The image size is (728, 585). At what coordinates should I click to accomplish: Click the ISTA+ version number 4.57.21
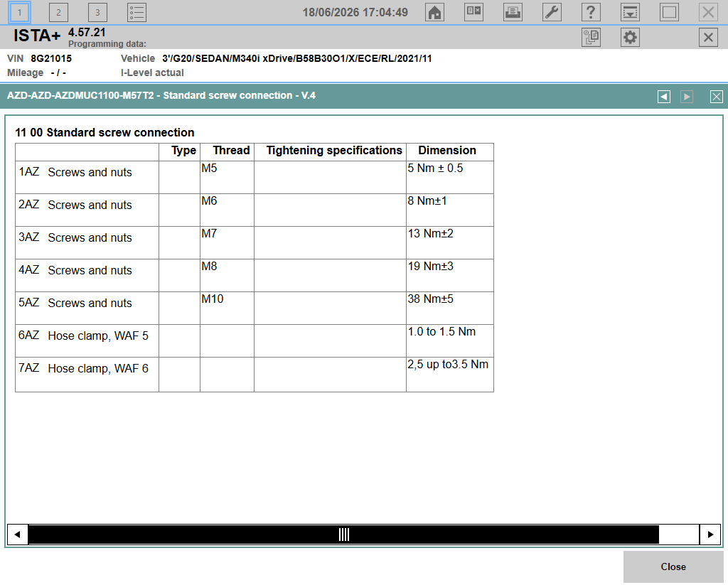pyautogui.click(x=87, y=33)
